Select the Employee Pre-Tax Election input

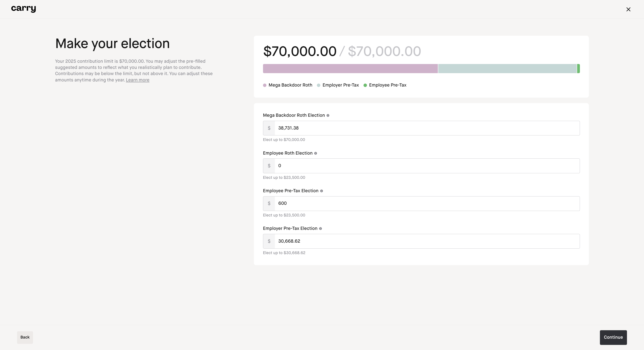point(427,204)
